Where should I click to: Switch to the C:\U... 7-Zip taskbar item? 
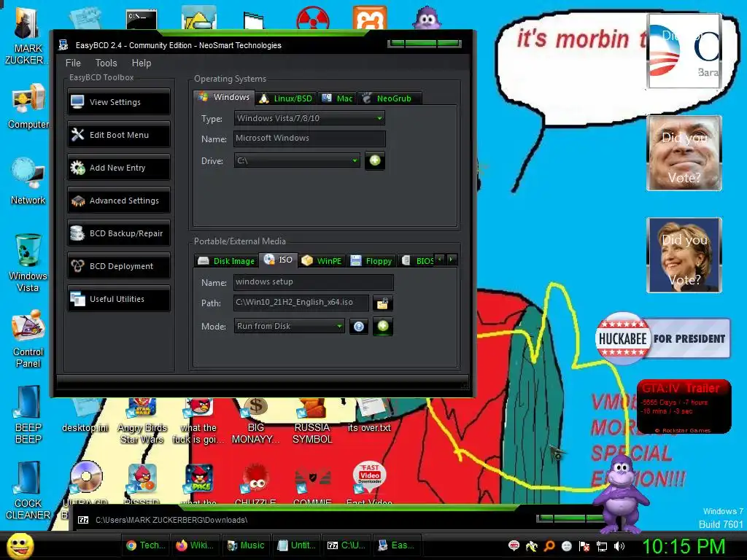[347, 545]
